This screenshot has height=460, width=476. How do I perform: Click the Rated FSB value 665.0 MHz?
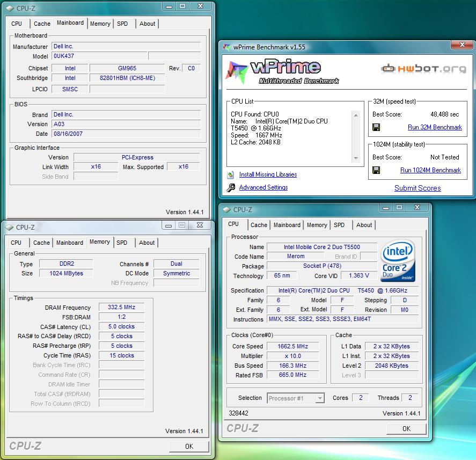292,375
